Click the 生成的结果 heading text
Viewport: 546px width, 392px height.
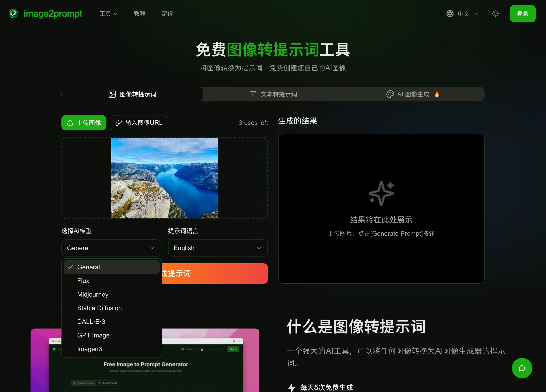(298, 121)
